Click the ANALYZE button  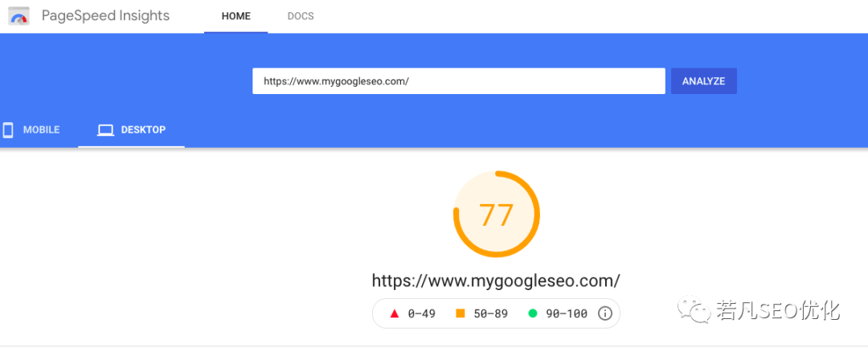[x=703, y=81]
